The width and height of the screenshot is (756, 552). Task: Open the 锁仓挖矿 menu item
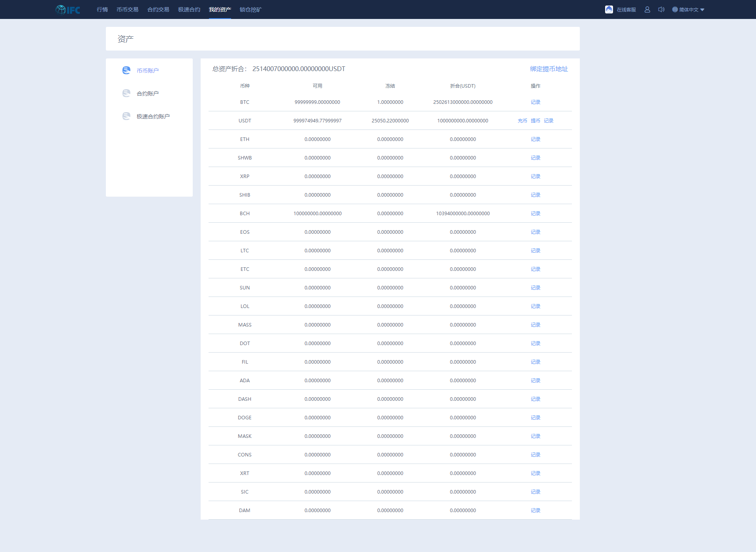(x=251, y=9)
